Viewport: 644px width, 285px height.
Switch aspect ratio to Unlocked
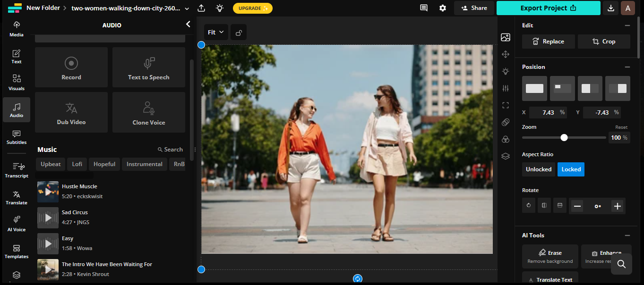(x=538, y=169)
